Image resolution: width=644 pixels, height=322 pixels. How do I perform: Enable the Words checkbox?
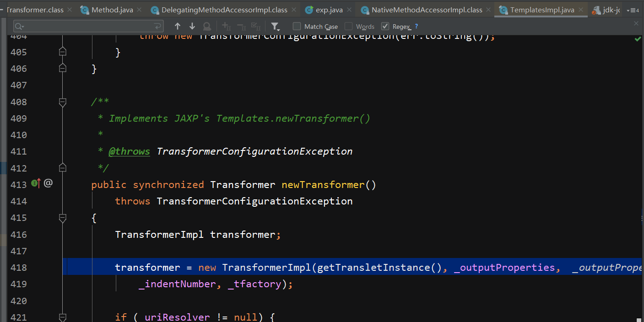pos(348,26)
